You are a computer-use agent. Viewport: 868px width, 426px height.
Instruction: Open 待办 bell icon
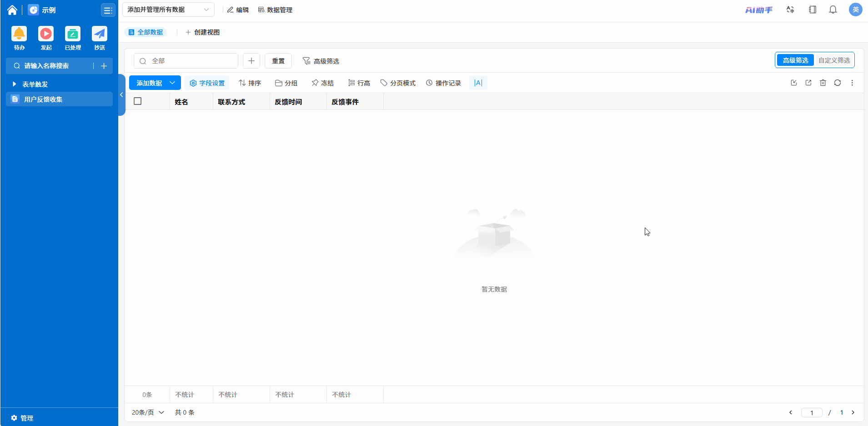[x=19, y=34]
